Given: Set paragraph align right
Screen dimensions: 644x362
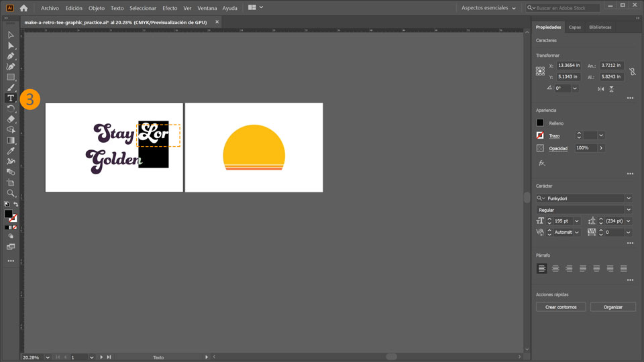Looking at the screenshot, I should coord(569,268).
